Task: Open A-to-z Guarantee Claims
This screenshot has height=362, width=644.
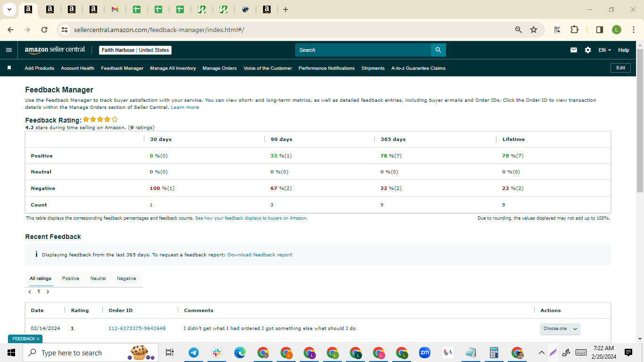Action: 418,68
